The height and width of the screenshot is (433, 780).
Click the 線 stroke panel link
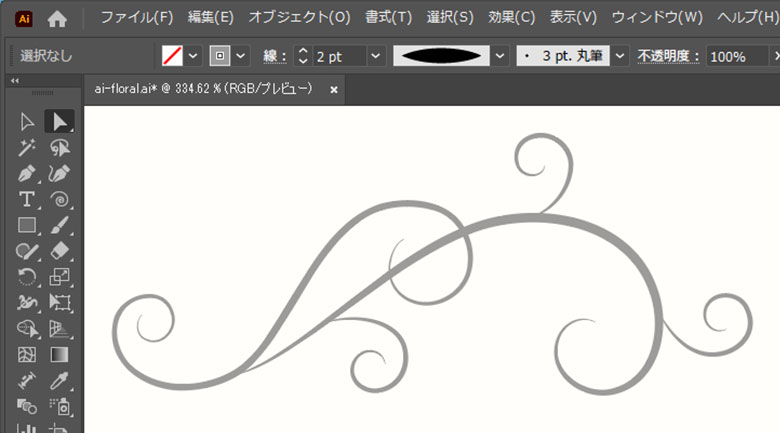tap(273, 56)
